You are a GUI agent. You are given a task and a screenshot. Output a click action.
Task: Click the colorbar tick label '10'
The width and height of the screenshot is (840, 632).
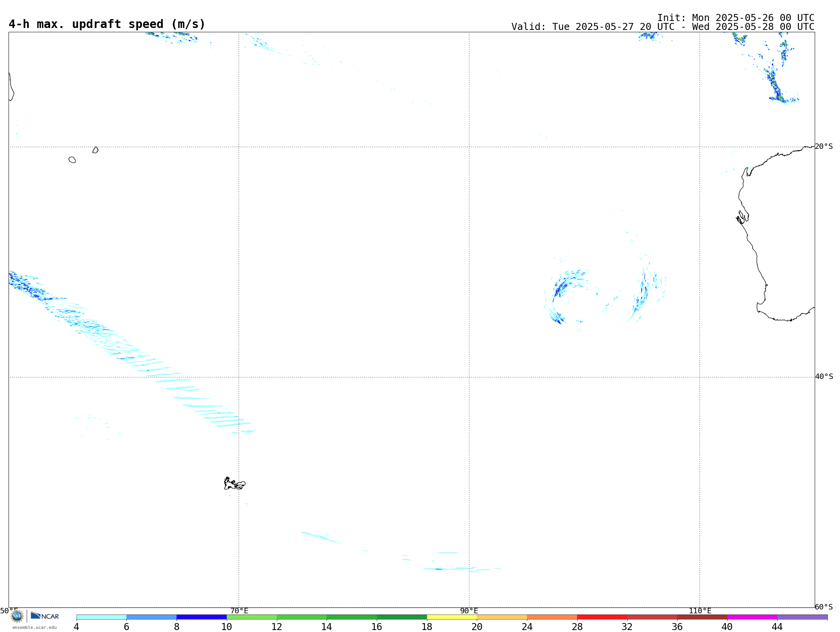pos(227,627)
